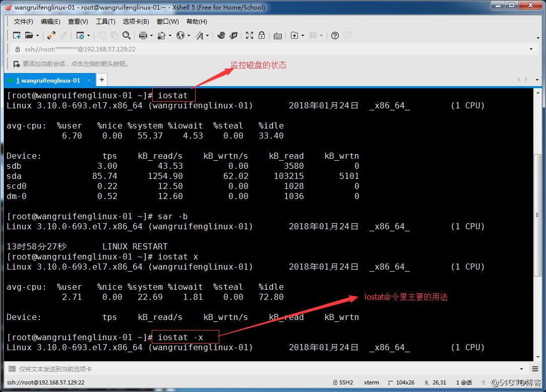Click the previous tab scroll arrow
Viewport: 546px width, 392px height.
[x=519, y=80]
